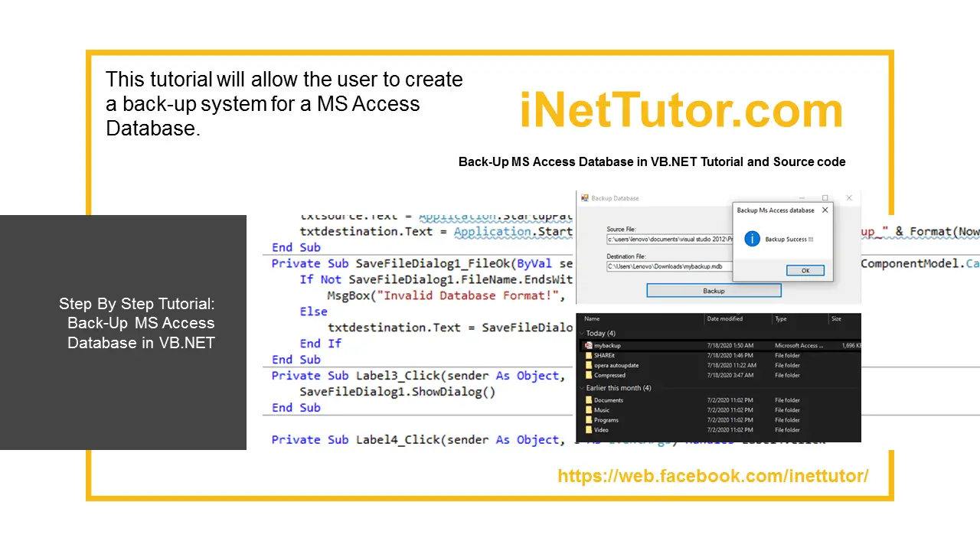Select the Compressed folder name
Viewport: 980px width, 551px height.
610,376
